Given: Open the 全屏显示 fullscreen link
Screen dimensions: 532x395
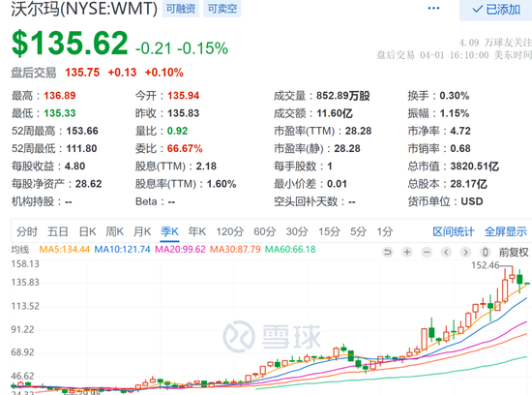Looking at the screenshot, I should [x=506, y=231].
